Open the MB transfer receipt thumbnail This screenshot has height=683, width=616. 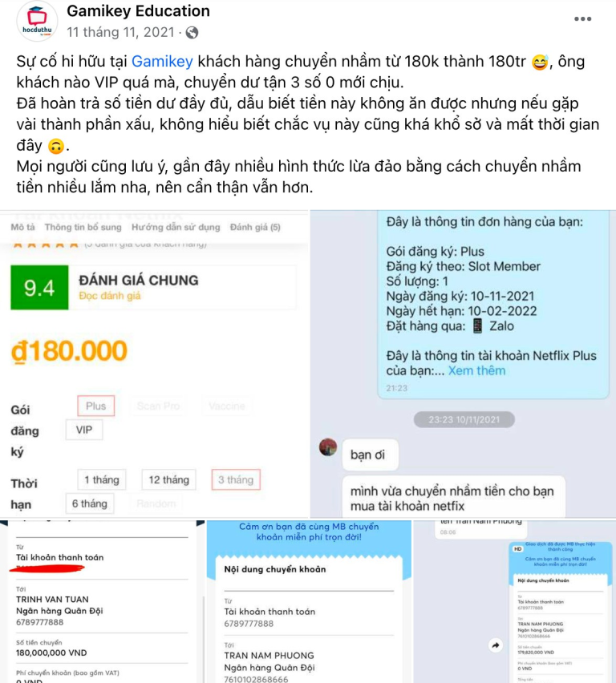click(x=559, y=612)
